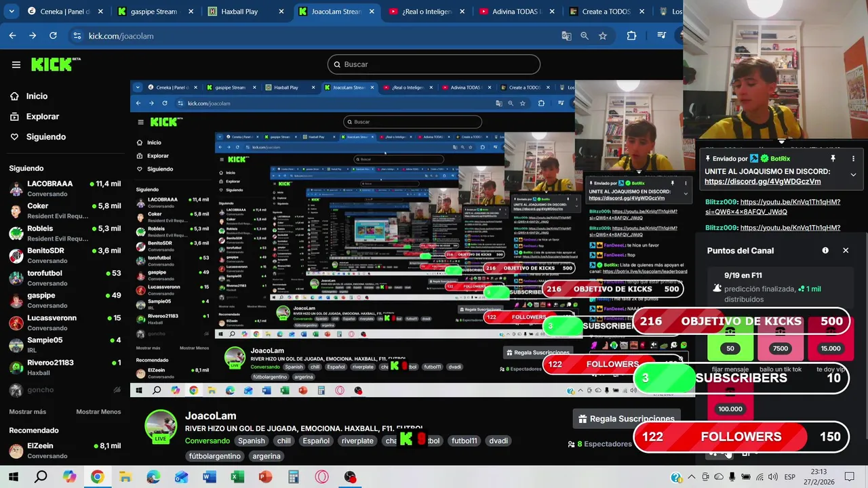
Task: Redeem the 15.000 points reward card
Action: [x=831, y=339]
